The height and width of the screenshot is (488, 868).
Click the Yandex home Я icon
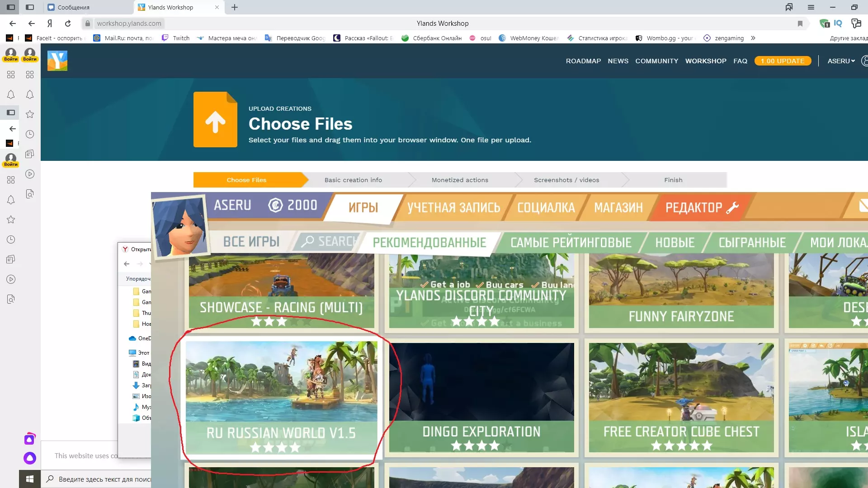50,23
